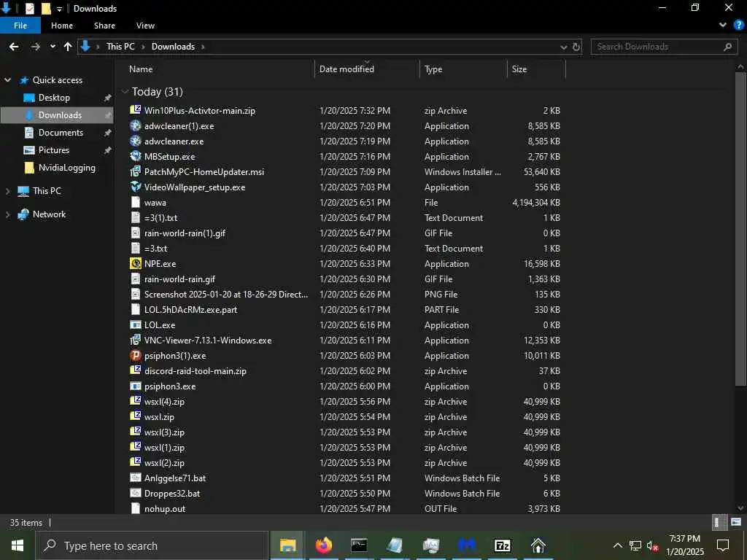747x560 pixels.
Task: Go forward with the forward arrow
Action: [35, 47]
